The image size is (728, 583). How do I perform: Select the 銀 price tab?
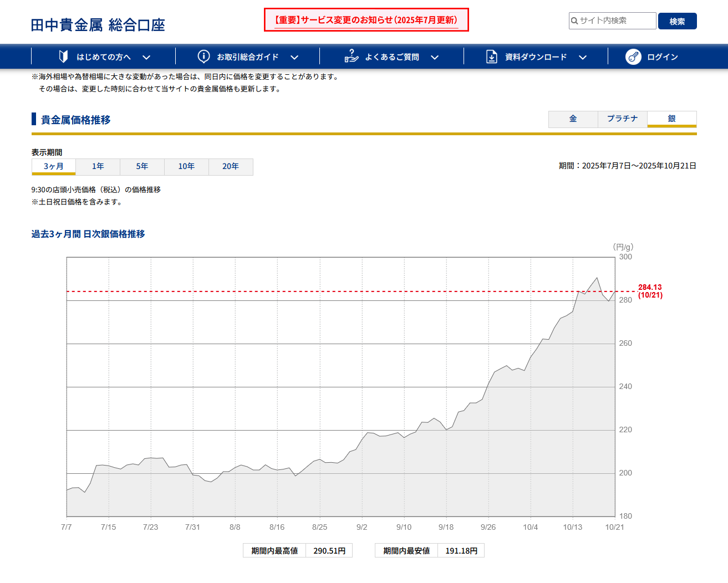coord(672,119)
